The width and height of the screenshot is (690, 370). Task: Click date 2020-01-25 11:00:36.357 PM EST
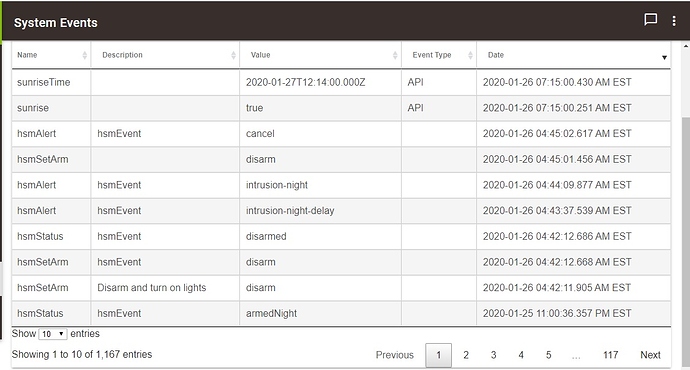tap(557, 313)
